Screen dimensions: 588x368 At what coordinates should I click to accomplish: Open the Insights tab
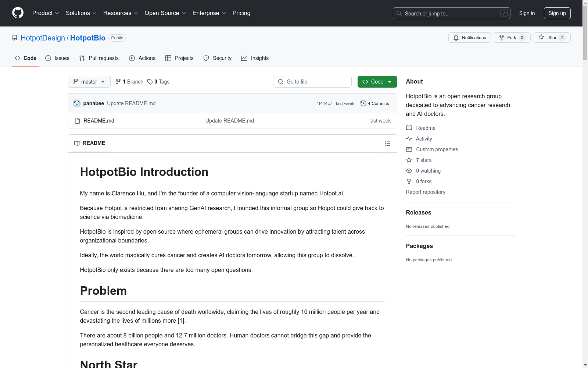(x=255, y=58)
